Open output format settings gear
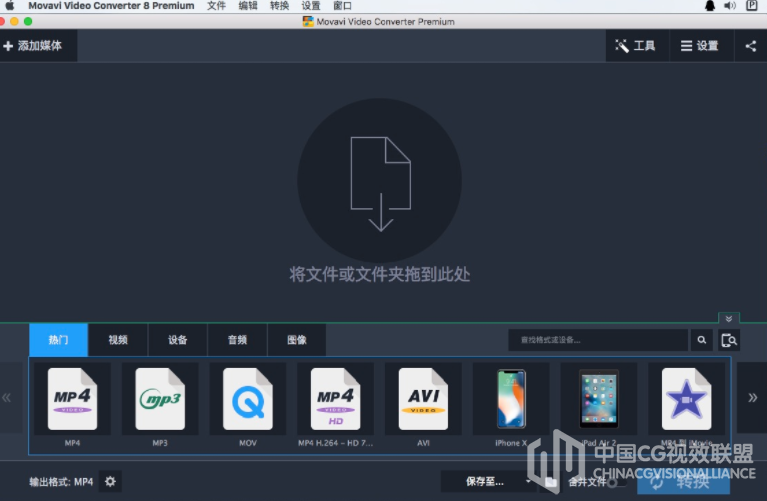This screenshot has width=767, height=501. click(111, 481)
